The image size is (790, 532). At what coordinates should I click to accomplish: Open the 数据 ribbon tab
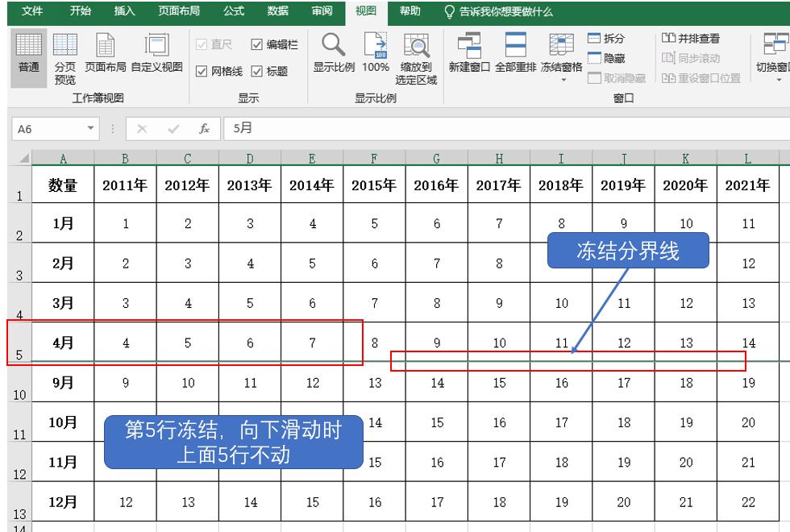tap(276, 12)
